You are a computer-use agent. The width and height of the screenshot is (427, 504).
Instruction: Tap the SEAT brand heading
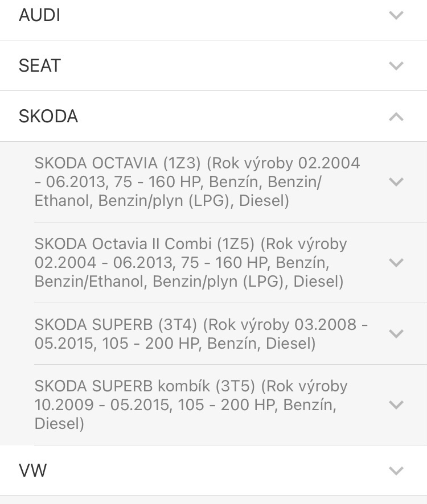(x=39, y=66)
